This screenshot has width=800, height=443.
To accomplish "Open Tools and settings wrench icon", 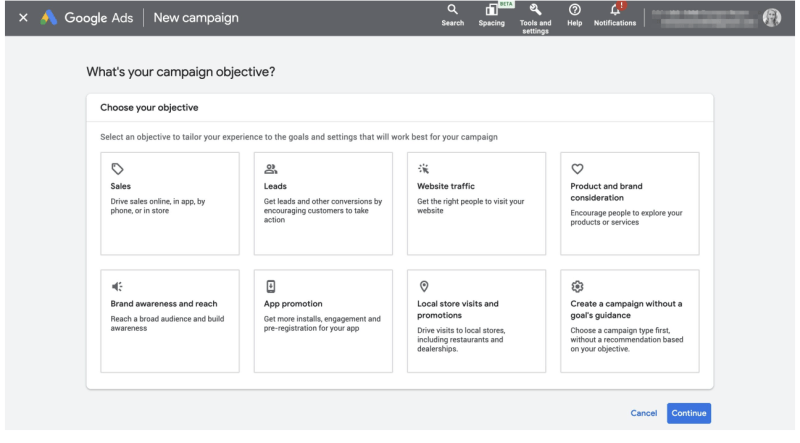I will coord(535,11).
